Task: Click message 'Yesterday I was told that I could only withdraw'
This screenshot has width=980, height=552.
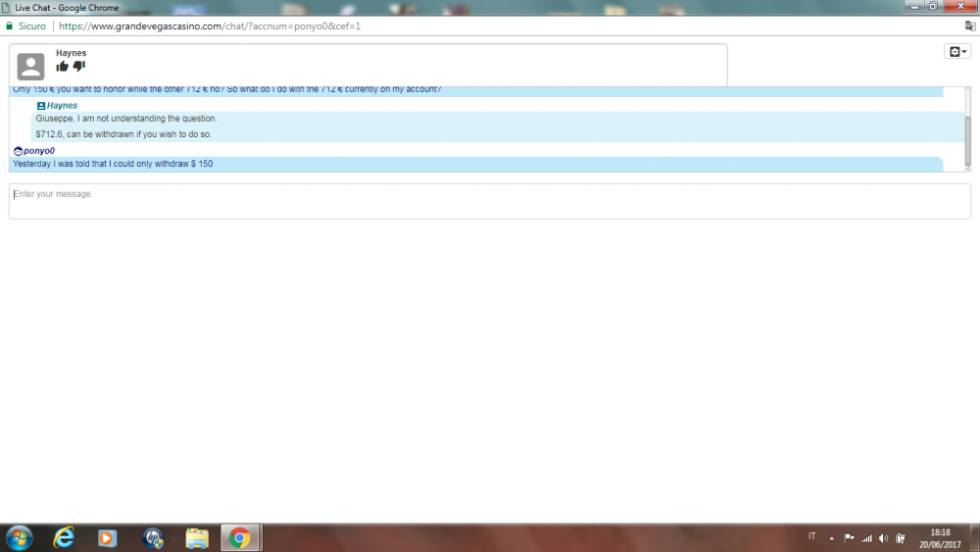Action: (113, 164)
